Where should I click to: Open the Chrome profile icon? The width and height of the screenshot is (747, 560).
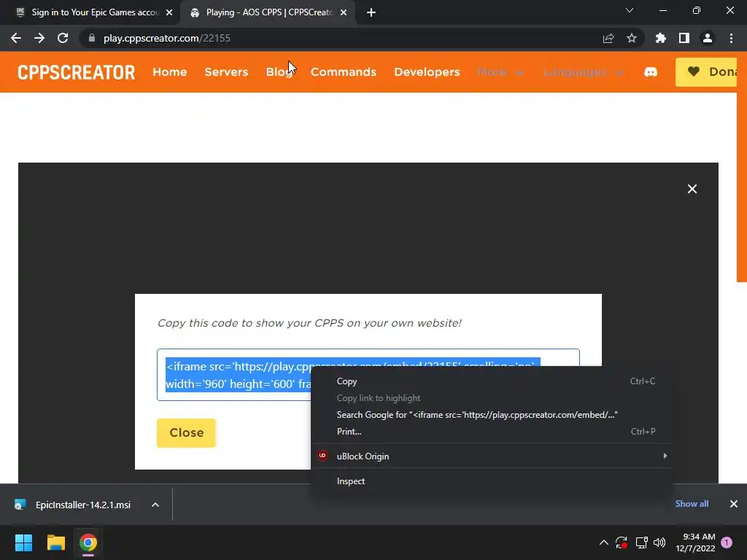[708, 38]
